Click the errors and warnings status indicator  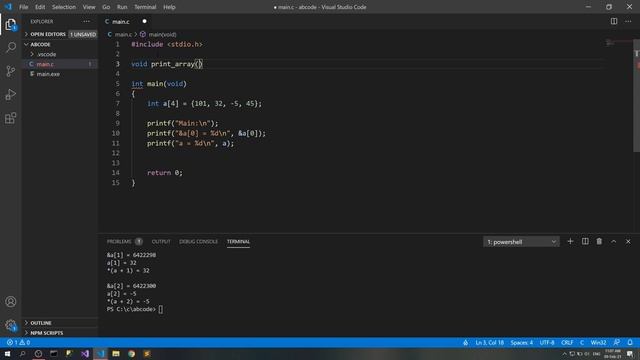tap(18, 342)
